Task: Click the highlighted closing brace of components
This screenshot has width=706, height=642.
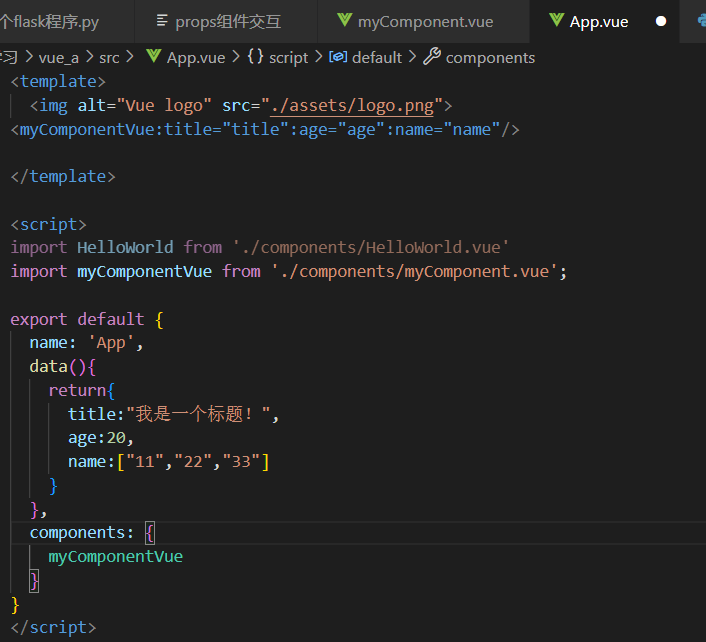Action: (34, 581)
